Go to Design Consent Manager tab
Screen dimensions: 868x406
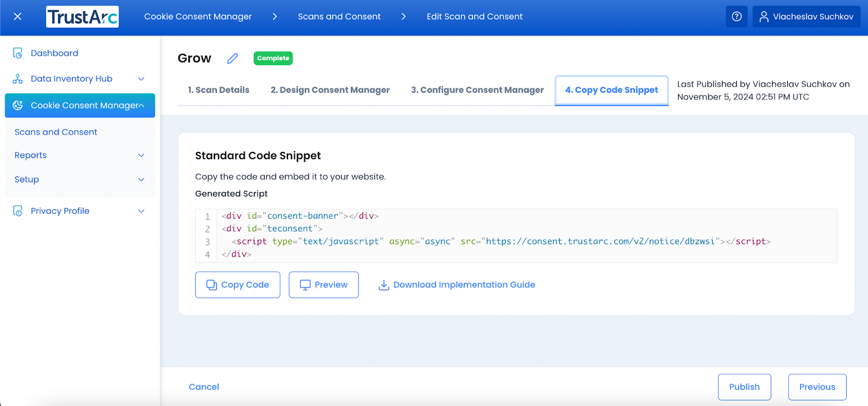tap(330, 90)
